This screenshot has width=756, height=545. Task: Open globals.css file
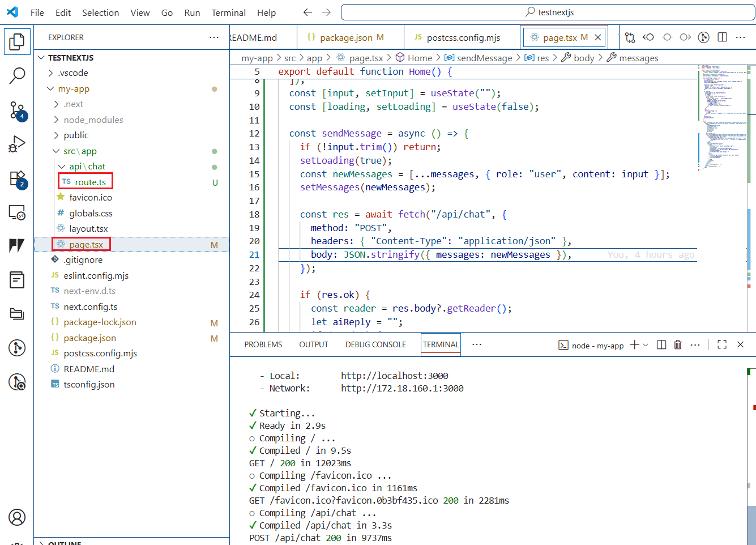(131, 214)
